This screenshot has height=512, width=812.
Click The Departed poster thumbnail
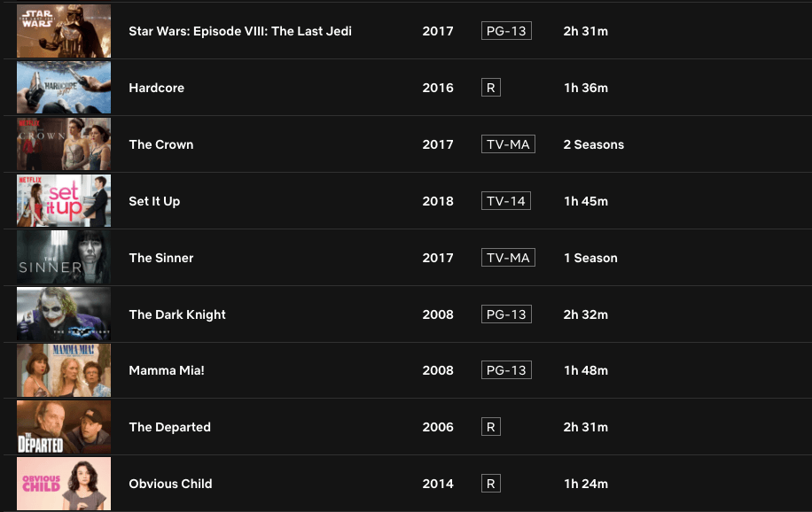coord(64,427)
